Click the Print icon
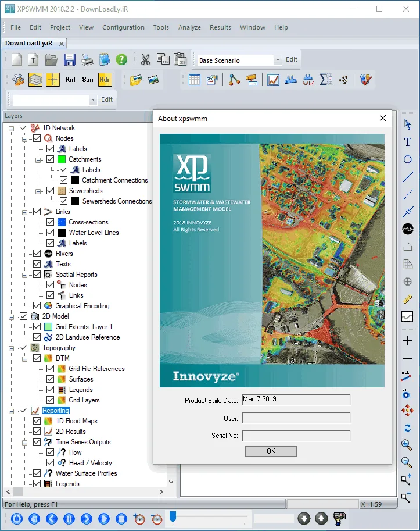The width and height of the screenshot is (420, 531). click(x=87, y=59)
